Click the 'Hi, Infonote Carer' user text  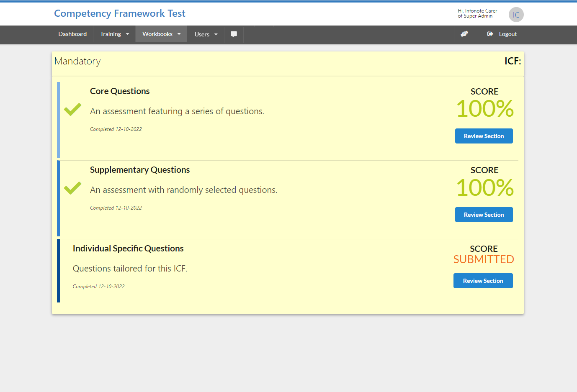click(x=477, y=11)
